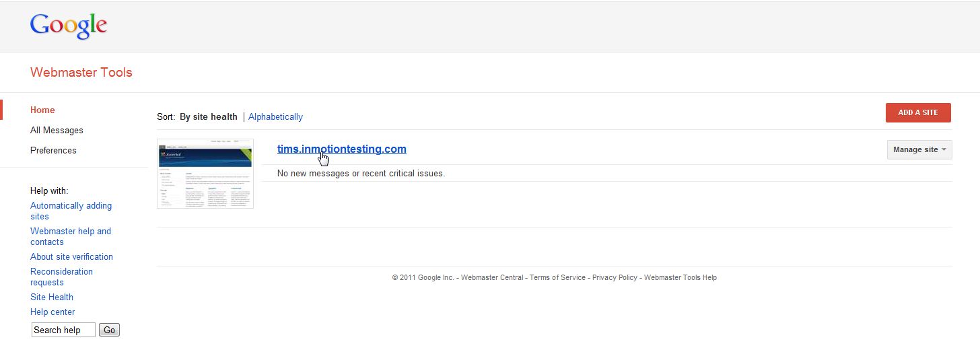Sort sites Alphabetically
The image size is (980, 352).
275,116
